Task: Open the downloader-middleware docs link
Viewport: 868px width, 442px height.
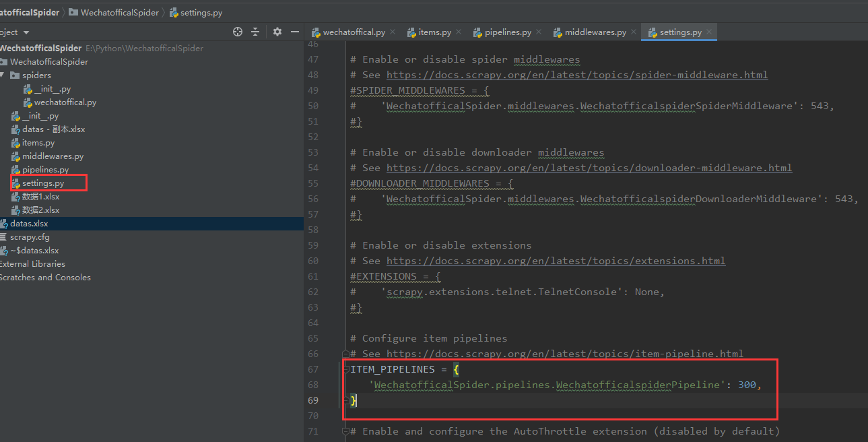Action: [x=589, y=168]
